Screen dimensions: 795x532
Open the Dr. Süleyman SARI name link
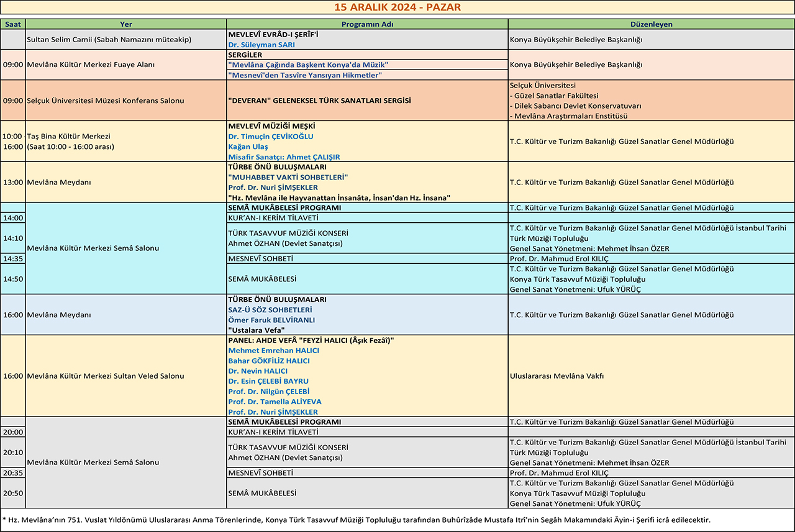261,45
